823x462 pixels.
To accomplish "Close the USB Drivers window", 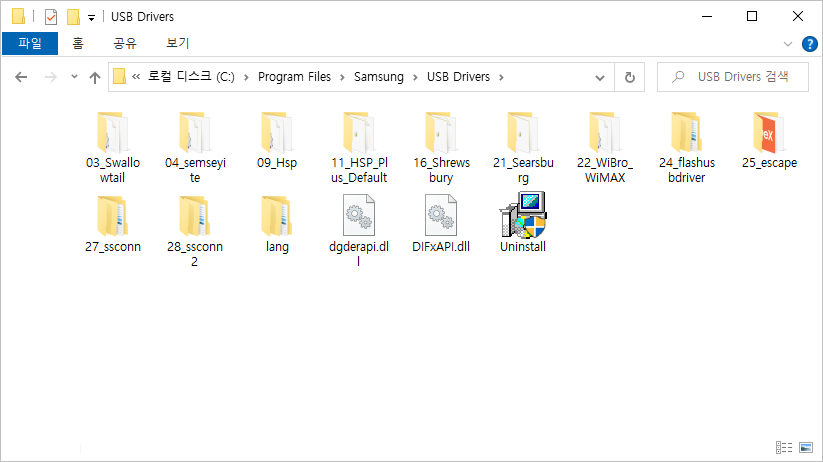I will click(x=798, y=17).
